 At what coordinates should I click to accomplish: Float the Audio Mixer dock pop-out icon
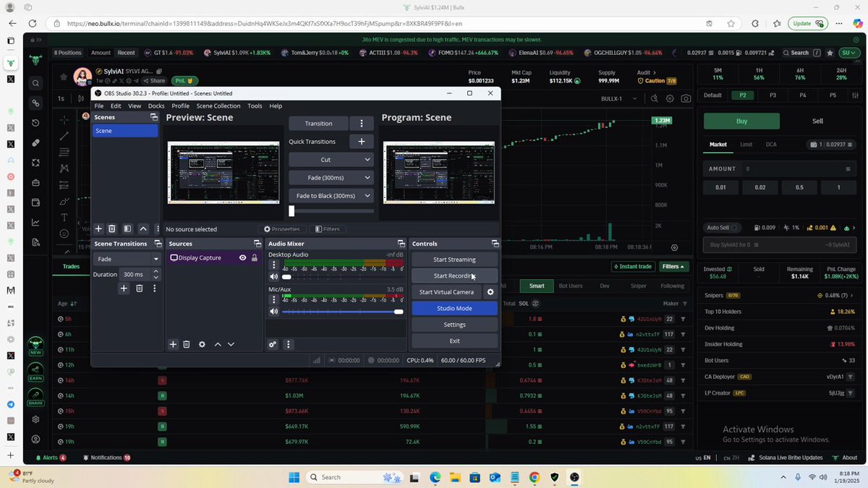(x=401, y=244)
